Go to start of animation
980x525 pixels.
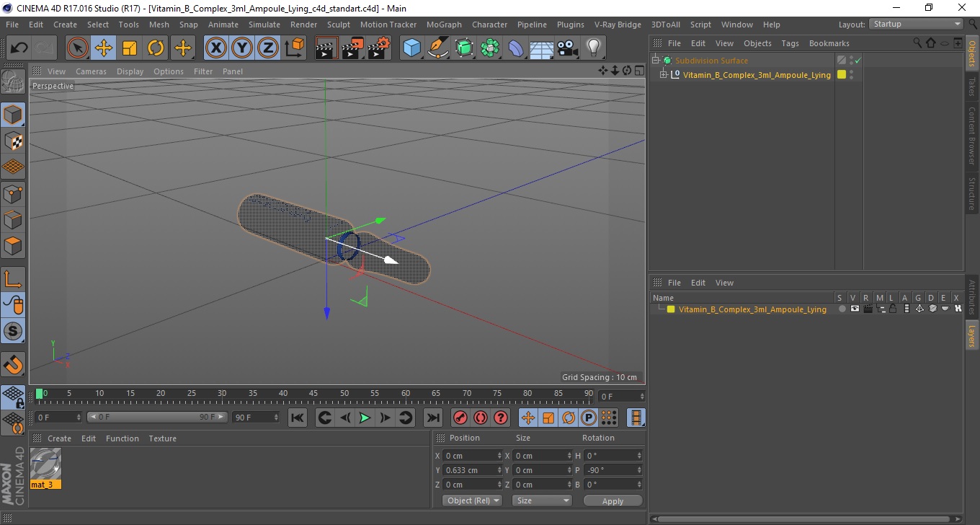298,418
